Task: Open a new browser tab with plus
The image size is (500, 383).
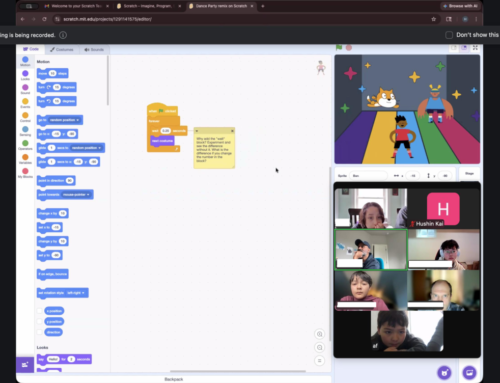Action: click(x=263, y=6)
